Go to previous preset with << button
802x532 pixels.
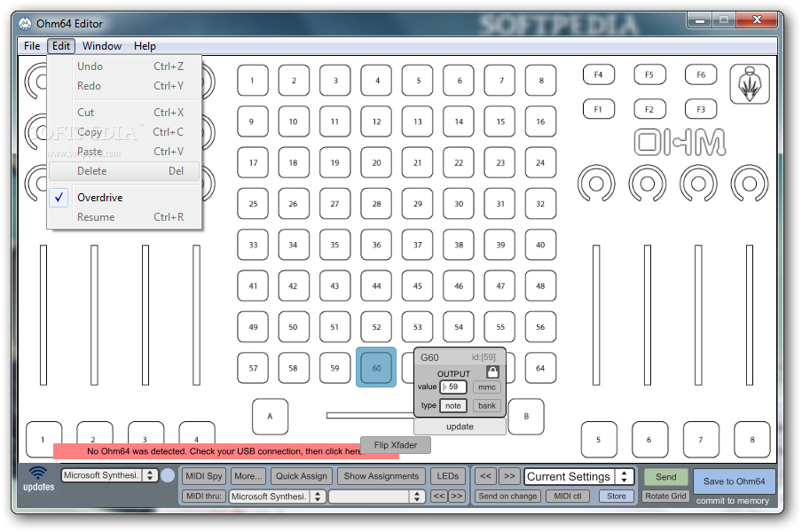click(485, 476)
